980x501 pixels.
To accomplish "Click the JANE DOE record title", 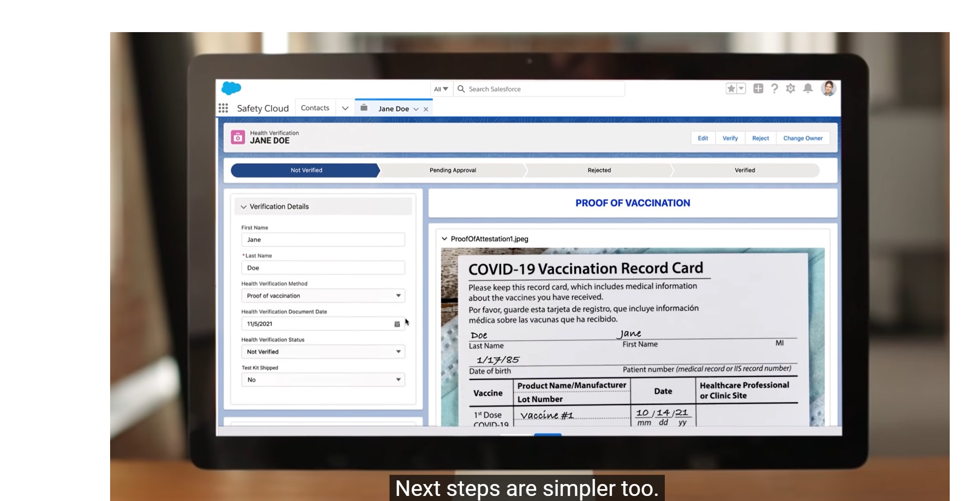I will coord(270,141).
